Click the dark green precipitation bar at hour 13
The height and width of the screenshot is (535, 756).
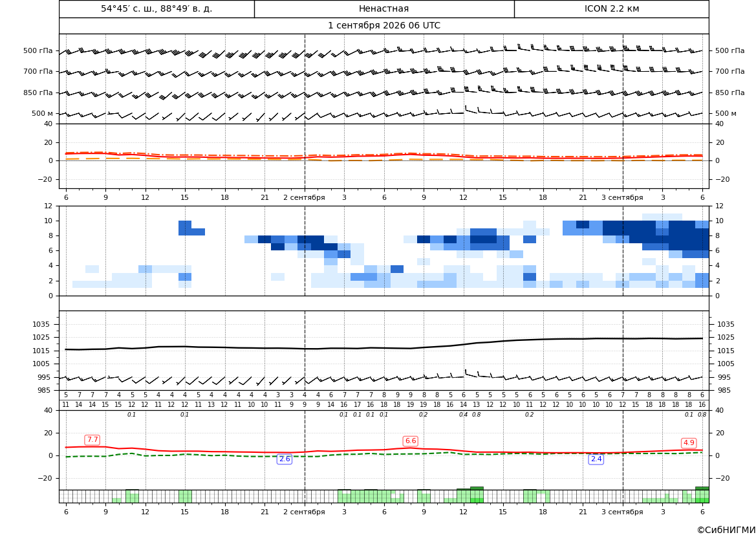coord(477,488)
